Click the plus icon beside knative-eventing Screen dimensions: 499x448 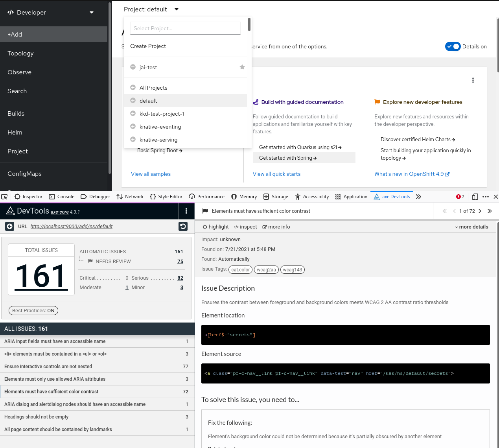[133, 126]
